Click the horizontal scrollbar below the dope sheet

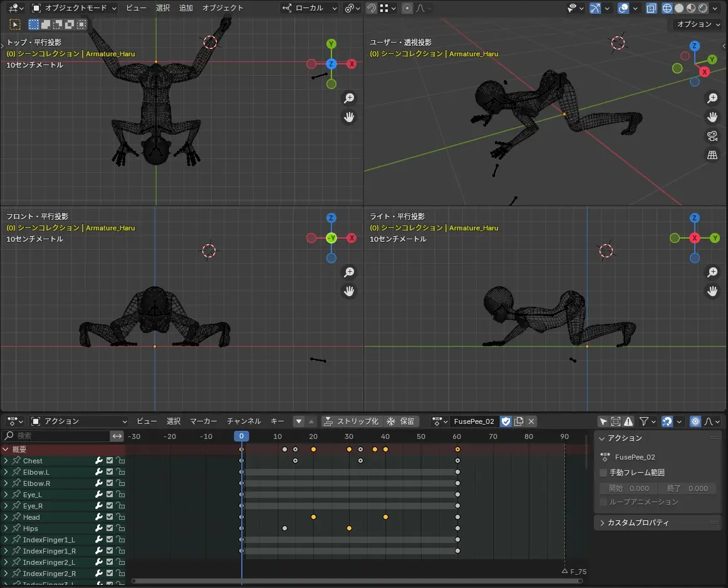click(x=356, y=581)
